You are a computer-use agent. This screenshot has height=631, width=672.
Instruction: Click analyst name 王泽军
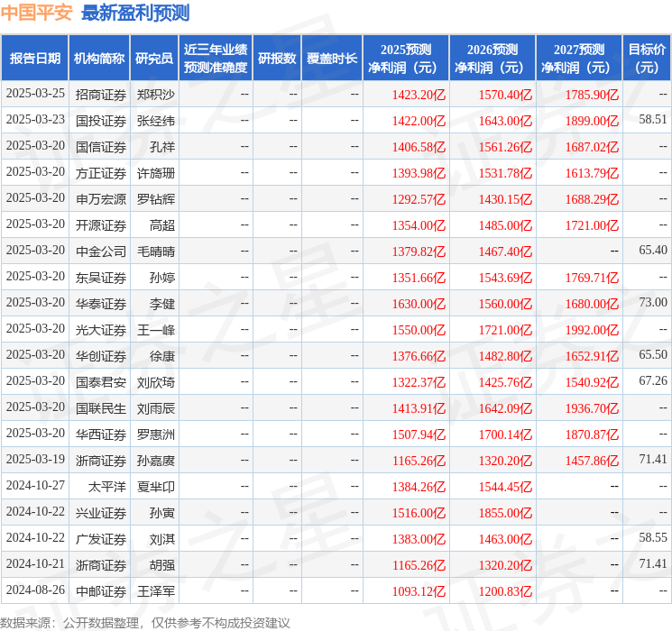click(x=156, y=591)
